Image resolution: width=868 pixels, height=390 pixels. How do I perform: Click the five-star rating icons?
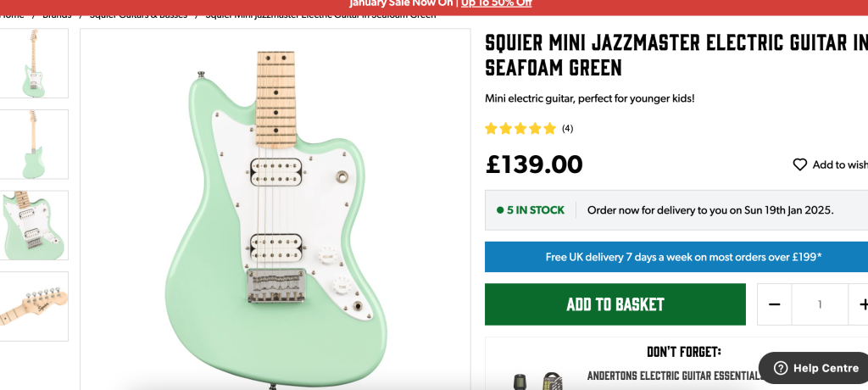pos(520,129)
